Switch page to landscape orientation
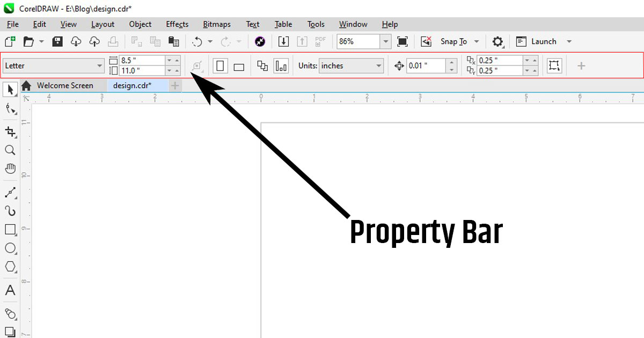Viewport: 644px width, 338px height. click(x=239, y=67)
